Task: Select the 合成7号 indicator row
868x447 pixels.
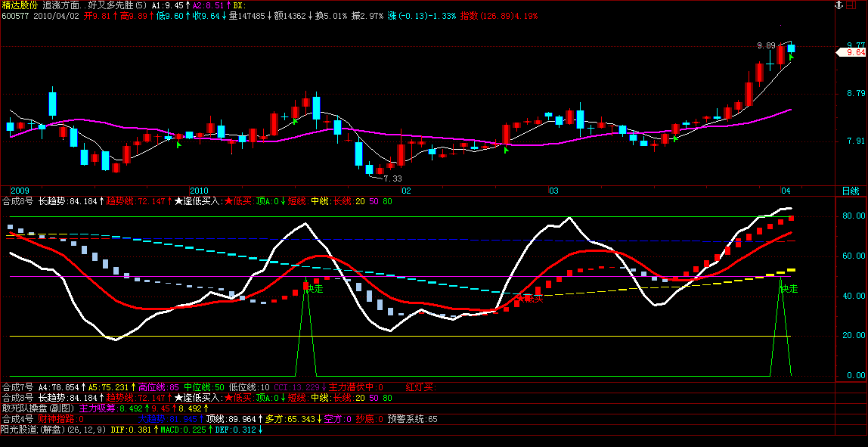Action: coord(17,387)
